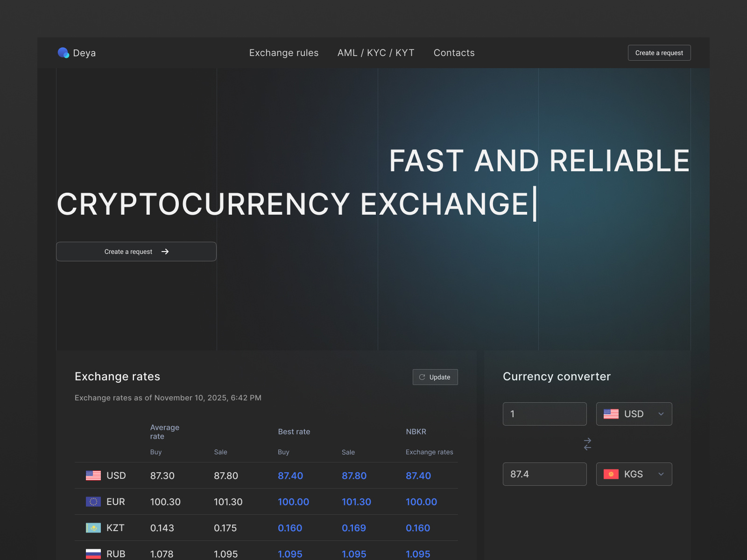Click the Kyrgyzstan flag in KGS selector
The width and height of the screenshot is (747, 560).
point(612,474)
